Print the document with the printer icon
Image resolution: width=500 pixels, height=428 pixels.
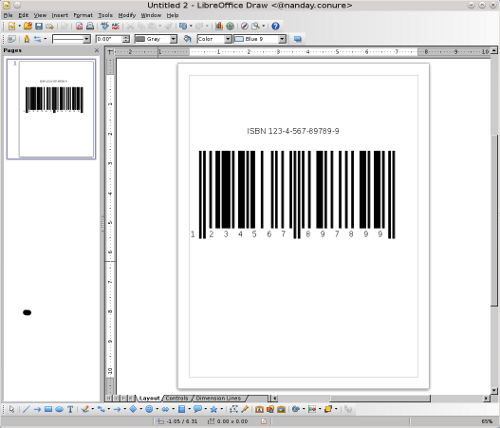(x=90, y=26)
